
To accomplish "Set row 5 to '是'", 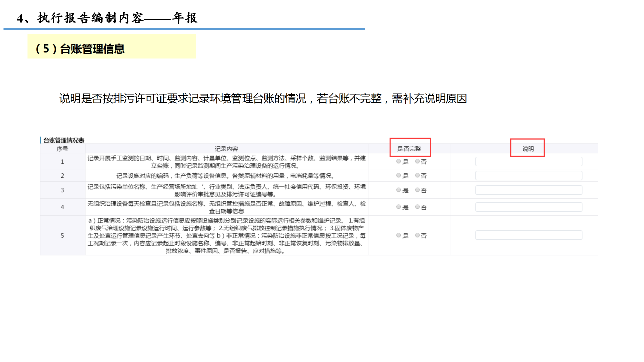I will click(x=399, y=235).
